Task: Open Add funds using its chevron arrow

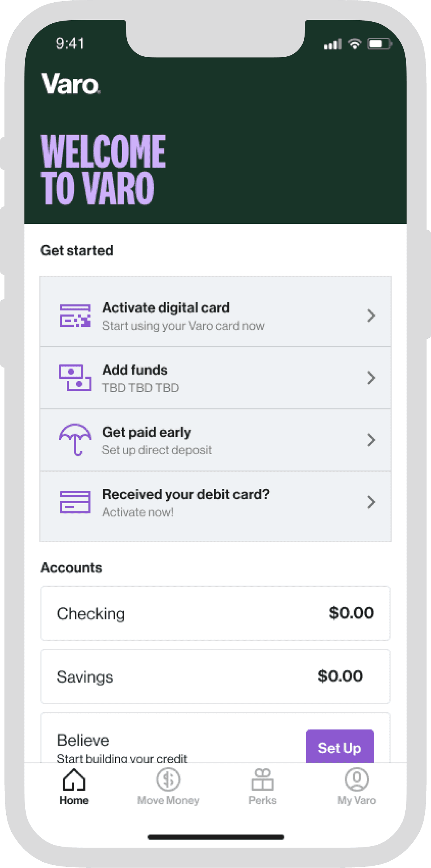Action: click(371, 378)
